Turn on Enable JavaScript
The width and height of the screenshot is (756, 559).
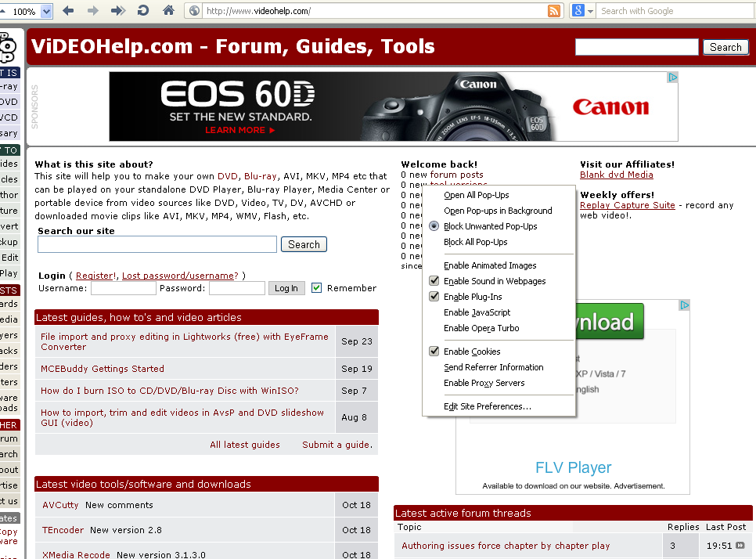[477, 312]
